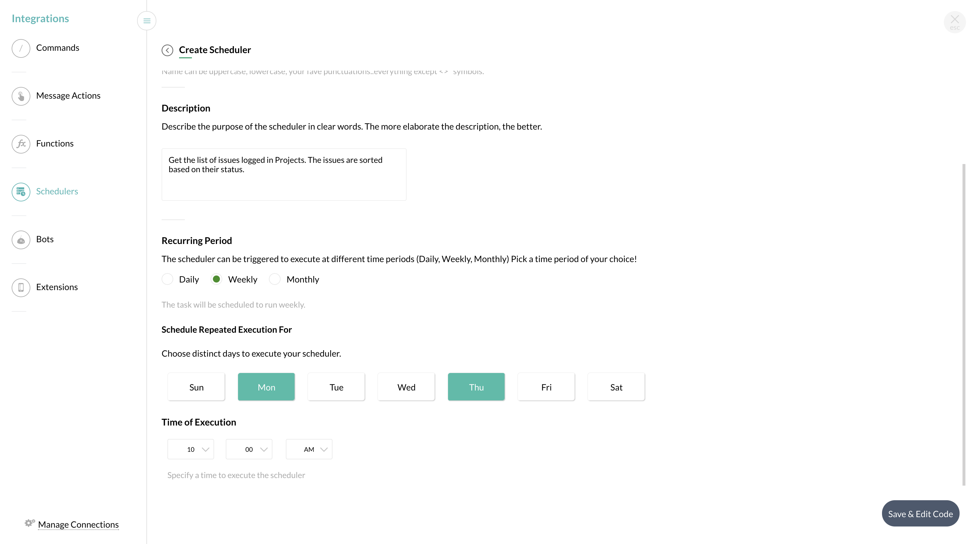
Task: Select the Bots sidebar icon
Action: 21,240
